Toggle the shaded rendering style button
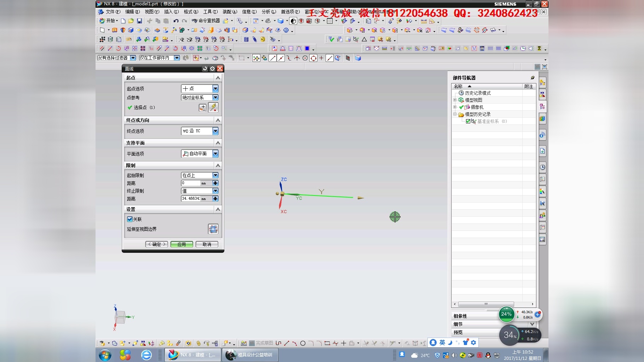The width and height of the screenshot is (644, 362). (x=293, y=21)
